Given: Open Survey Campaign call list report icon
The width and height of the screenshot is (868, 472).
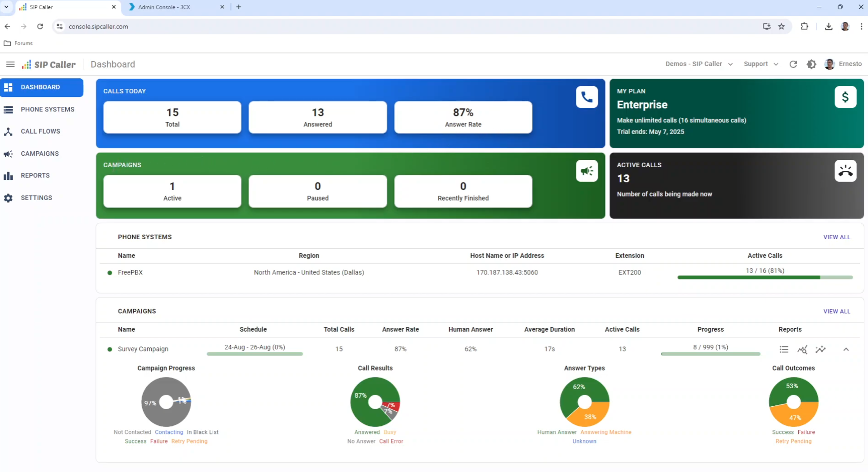Looking at the screenshot, I should (784, 349).
